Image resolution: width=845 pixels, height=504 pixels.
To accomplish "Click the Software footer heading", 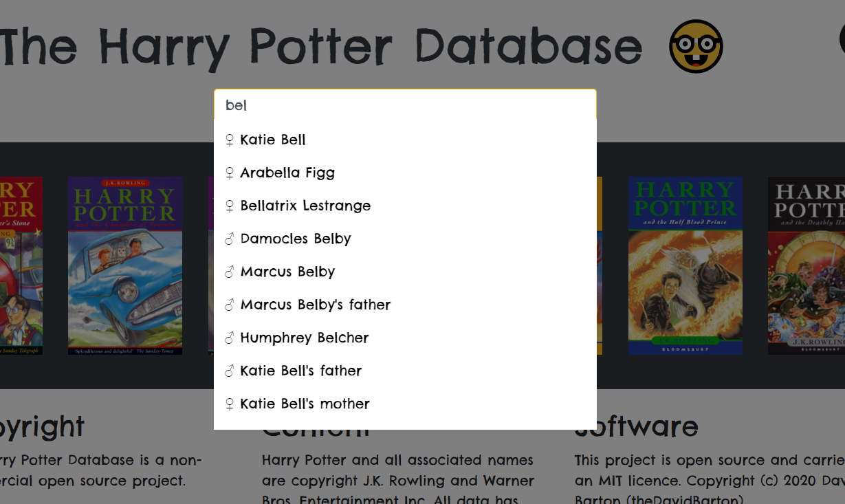I will [x=637, y=426].
